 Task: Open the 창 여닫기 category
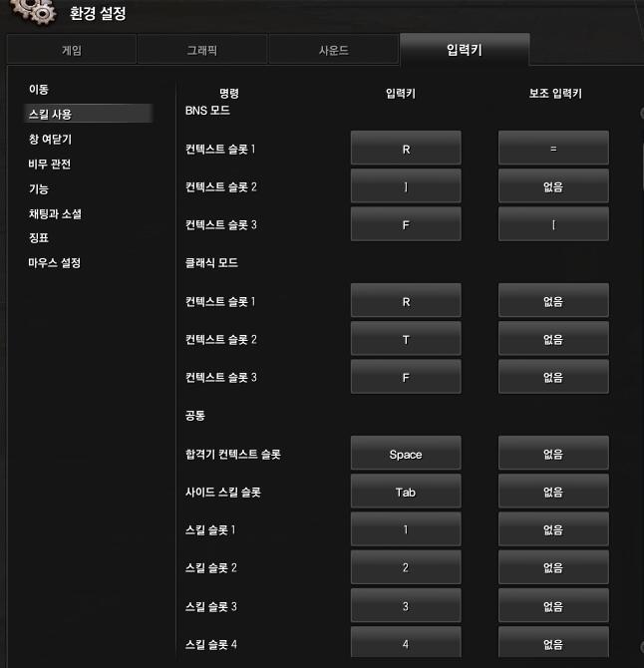click(50, 140)
